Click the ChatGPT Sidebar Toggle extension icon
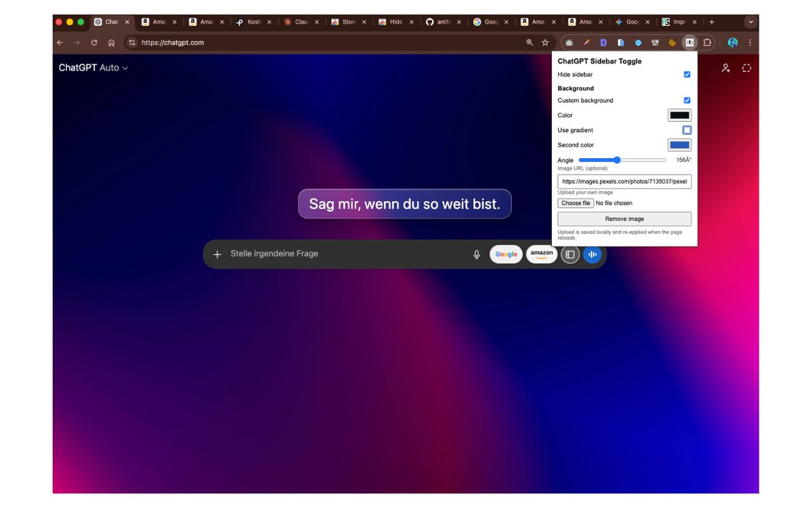 point(690,43)
